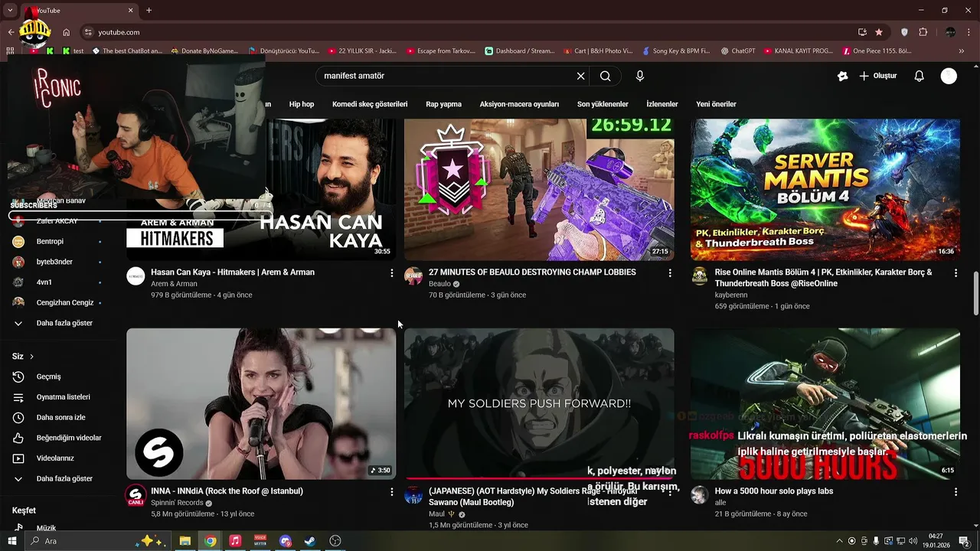Open the Beaulo channel avatar

tap(413, 276)
